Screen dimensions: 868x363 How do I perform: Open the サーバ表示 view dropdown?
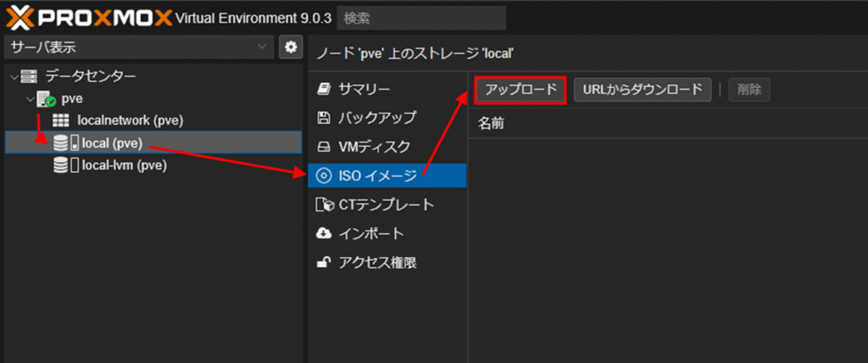click(x=139, y=47)
